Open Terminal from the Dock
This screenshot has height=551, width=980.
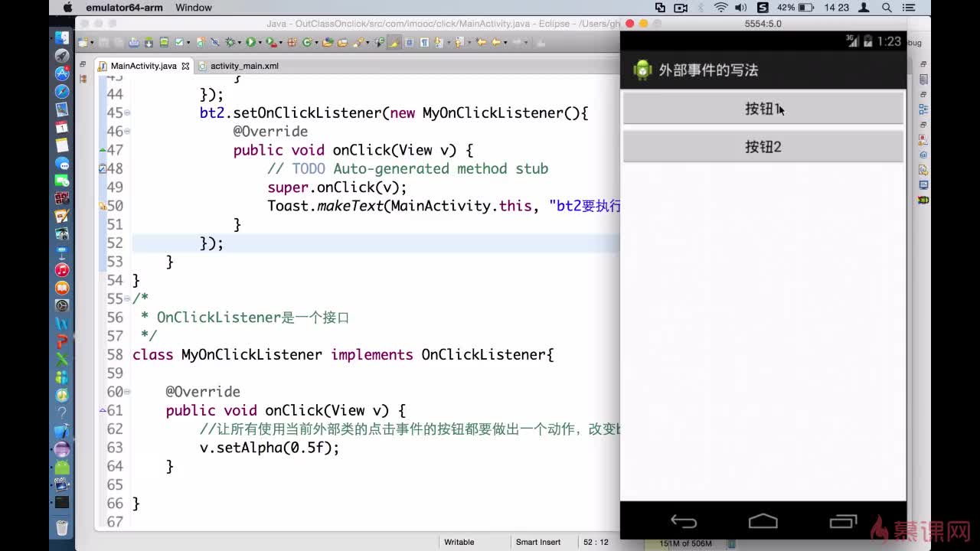point(62,503)
